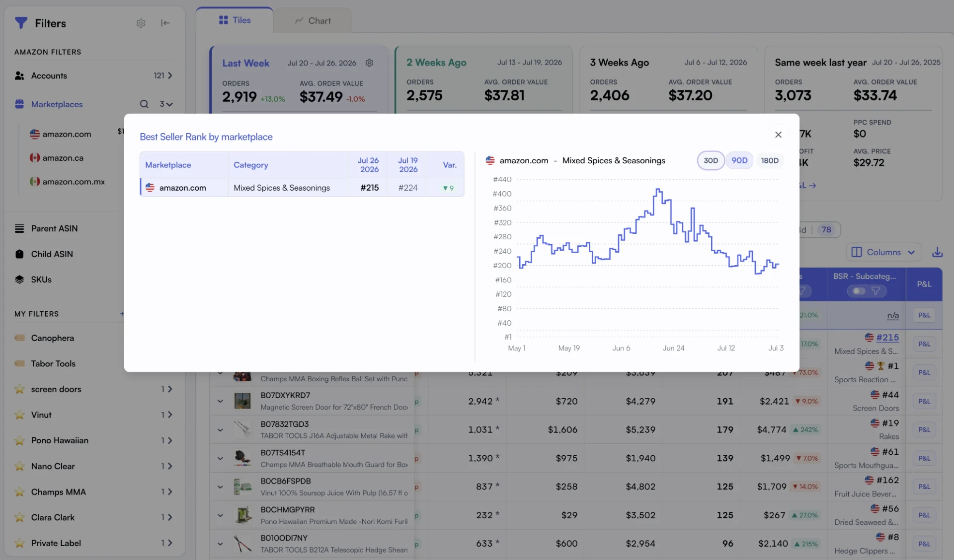954x560 pixels.
Task: Click the Child ASIN bag icon
Action: pyautogui.click(x=19, y=254)
